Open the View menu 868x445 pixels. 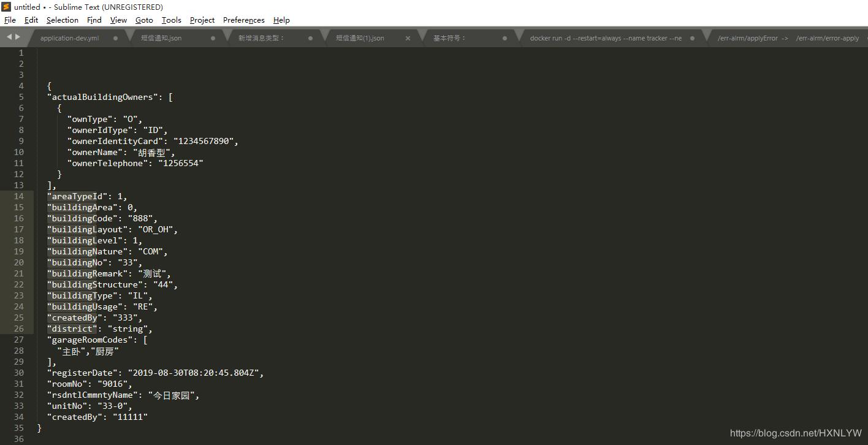[x=118, y=20]
